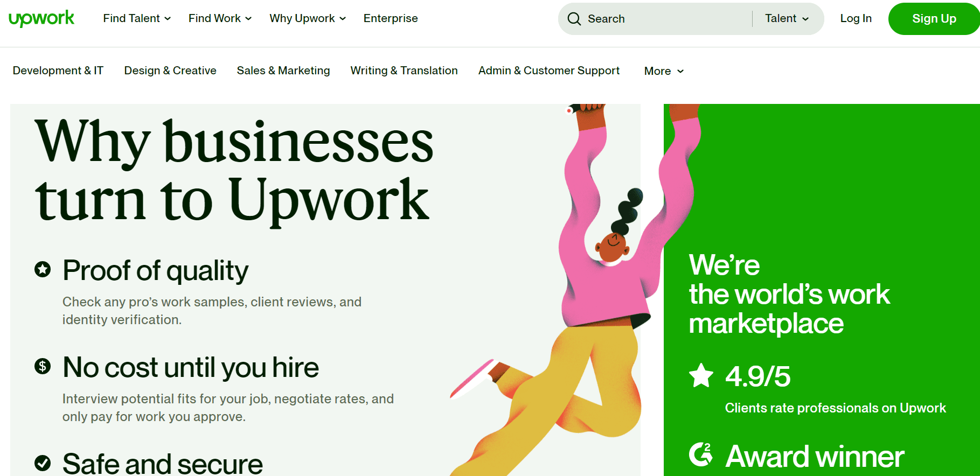This screenshot has height=476, width=980.
Task: Open the Enterprise page
Action: tap(391, 18)
